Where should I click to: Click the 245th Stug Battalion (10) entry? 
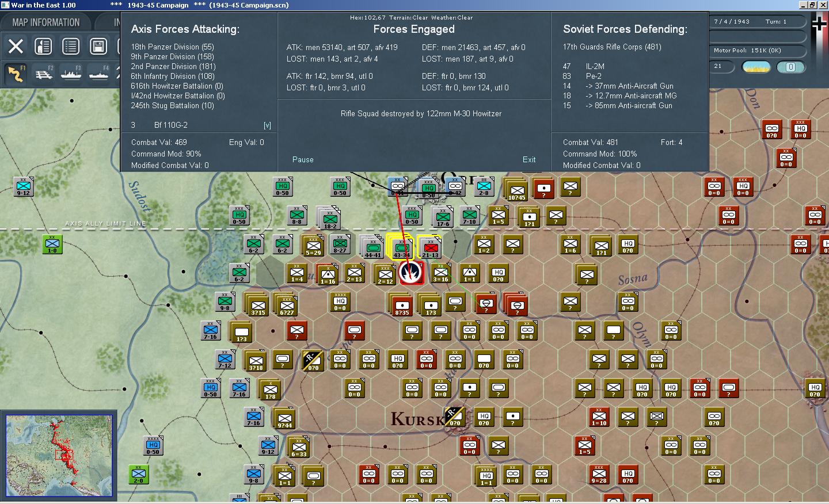[x=172, y=105]
